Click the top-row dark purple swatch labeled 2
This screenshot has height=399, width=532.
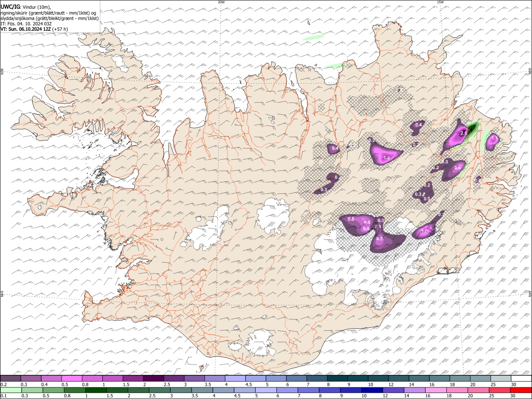tap(153, 379)
